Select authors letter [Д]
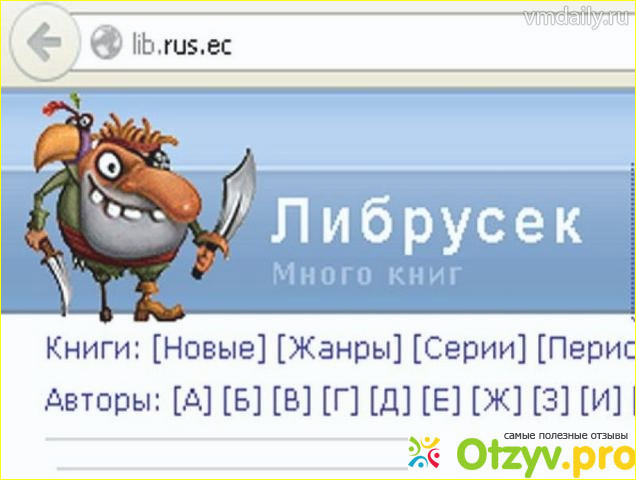This screenshot has width=636, height=480. coord(390,401)
